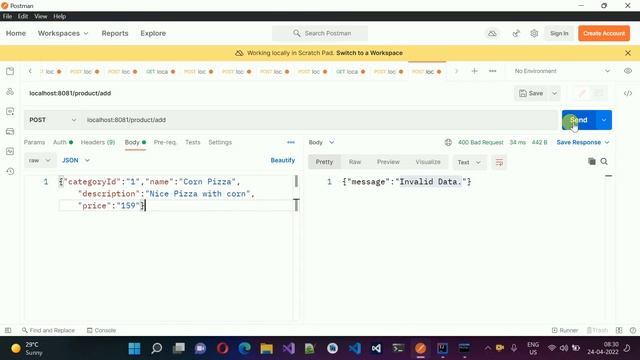Switch to the Params tab
The width and height of the screenshot is (640, 360).
pos(34,142)
